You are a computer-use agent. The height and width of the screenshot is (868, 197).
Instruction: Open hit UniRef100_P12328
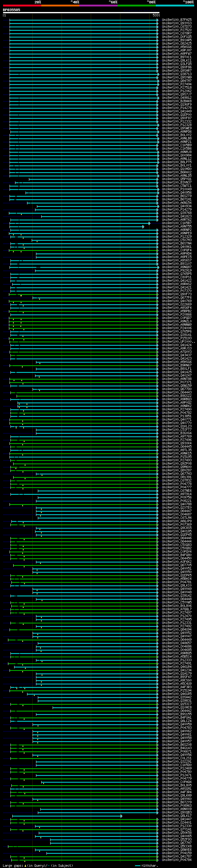(177, 125)
